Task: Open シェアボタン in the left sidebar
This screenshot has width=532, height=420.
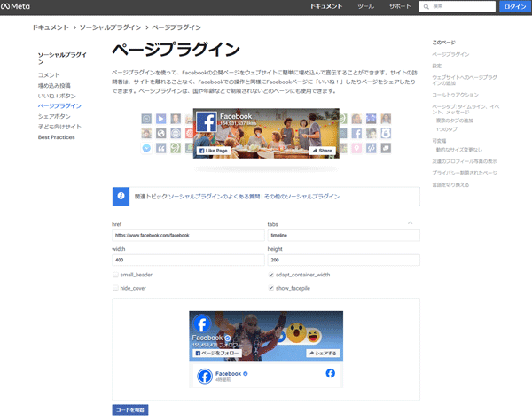Action: tap(54, 116)
